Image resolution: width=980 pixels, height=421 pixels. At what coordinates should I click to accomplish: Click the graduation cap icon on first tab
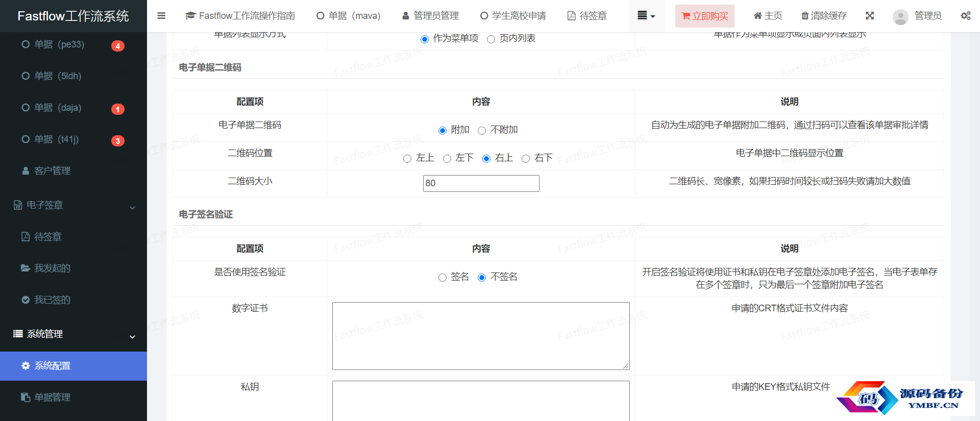pos(190,16)
